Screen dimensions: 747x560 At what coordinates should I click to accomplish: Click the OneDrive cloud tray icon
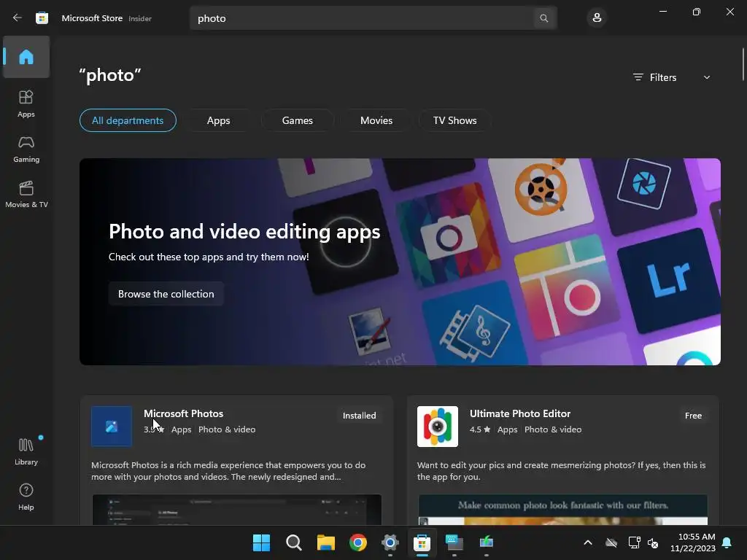611,542
